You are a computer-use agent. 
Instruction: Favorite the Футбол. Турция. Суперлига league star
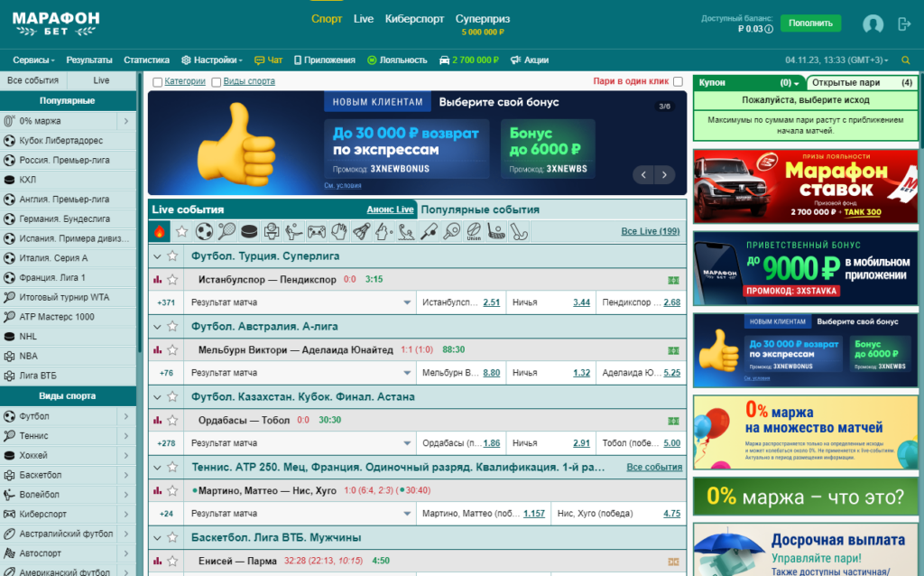coord(172,255)
